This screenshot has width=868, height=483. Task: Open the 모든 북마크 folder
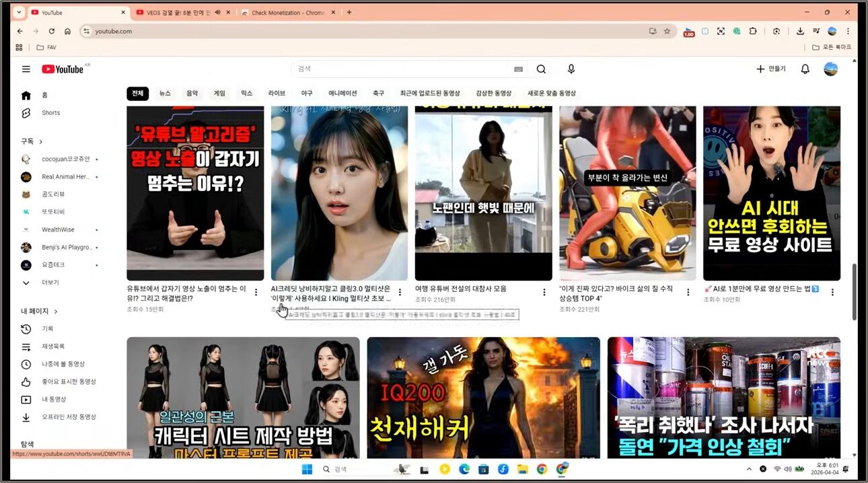click(831, 47)
